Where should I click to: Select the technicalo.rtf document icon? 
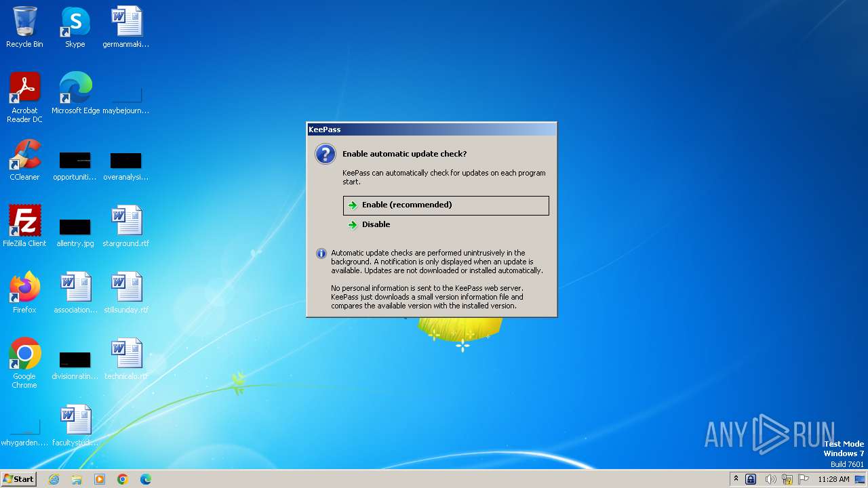[x=126, y=359]
